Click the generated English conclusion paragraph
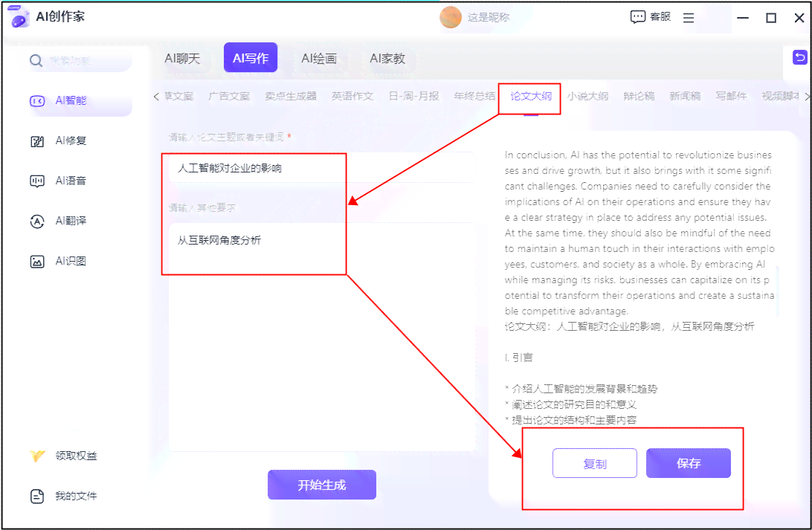The image size is (812, 530). click(639, 233)
